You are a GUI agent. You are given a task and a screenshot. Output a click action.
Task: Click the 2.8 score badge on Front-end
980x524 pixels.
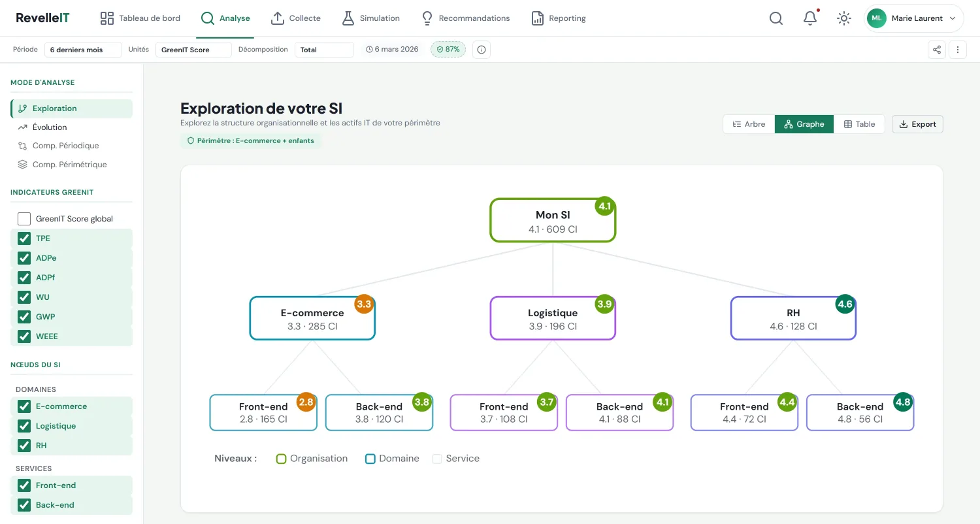coord(306,402)
